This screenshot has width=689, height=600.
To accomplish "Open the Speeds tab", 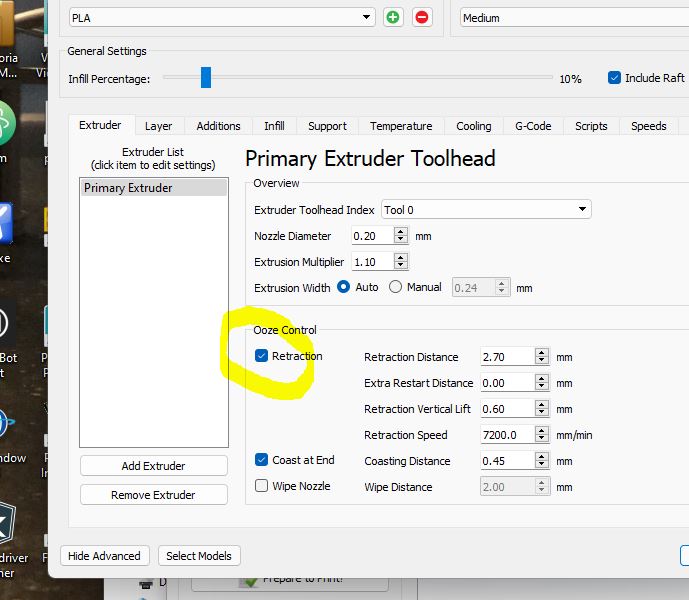I will [x=649, y=126].
